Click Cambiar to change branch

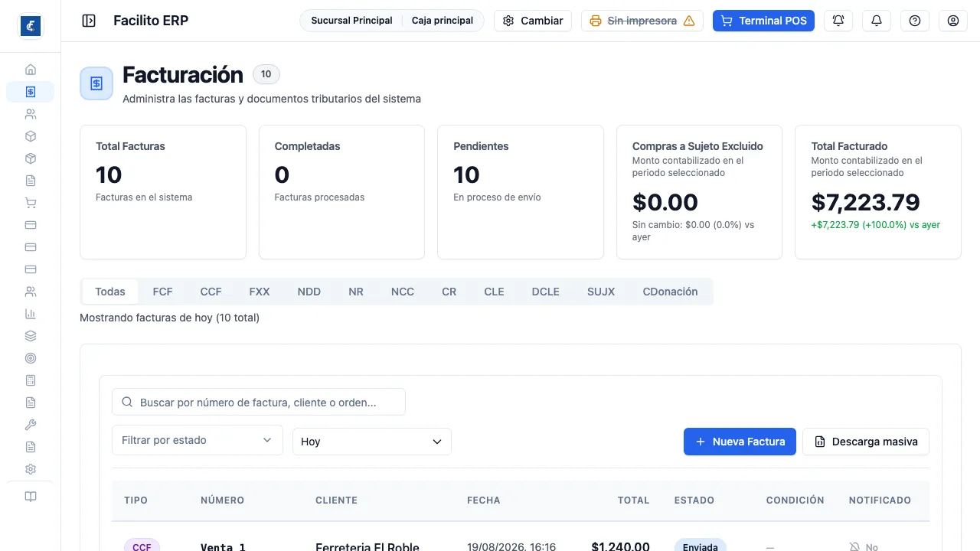pyautogui.click(x=533, y=21)
